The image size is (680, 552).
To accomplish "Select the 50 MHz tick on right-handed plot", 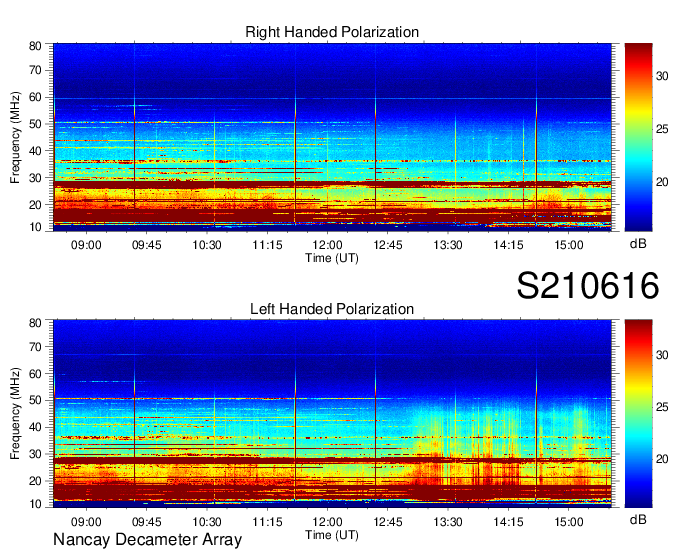I will point(35,124).
